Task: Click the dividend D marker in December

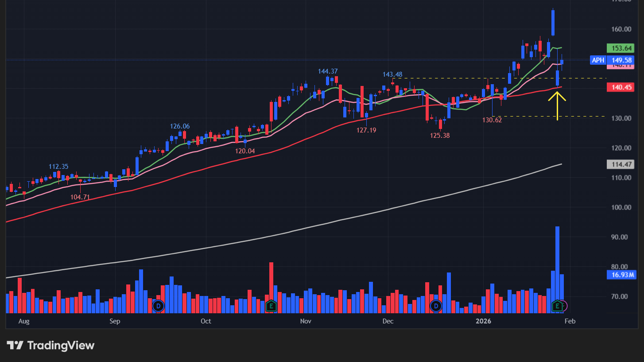Action: (436, 306)
